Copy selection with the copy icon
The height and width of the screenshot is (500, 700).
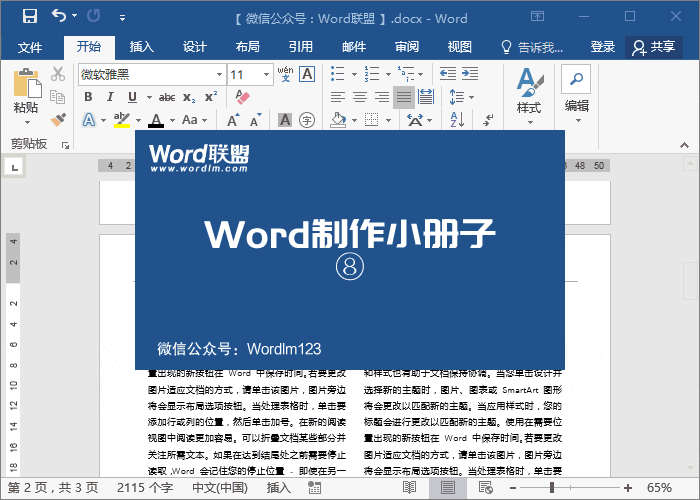[58, 97]
